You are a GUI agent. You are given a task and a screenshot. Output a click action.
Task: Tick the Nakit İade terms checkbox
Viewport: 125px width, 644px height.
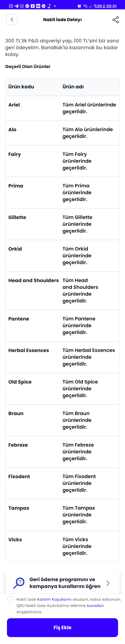click(x=10, y=599)
